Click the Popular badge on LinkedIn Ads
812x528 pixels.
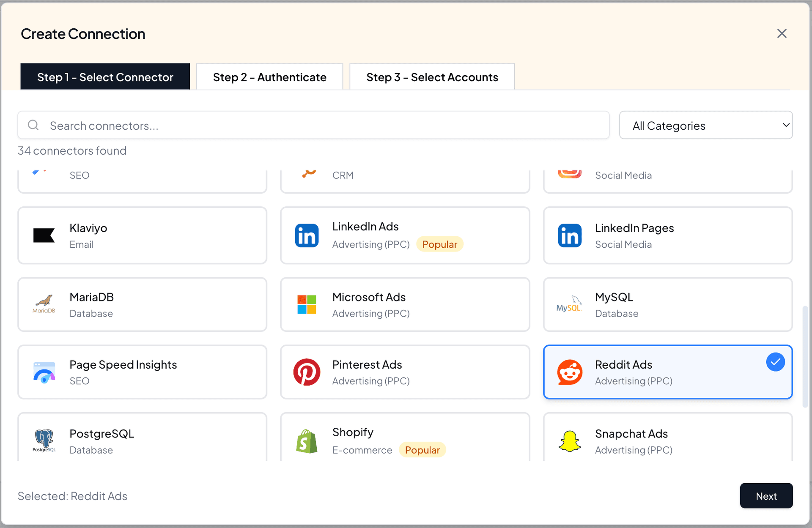tap(440, 244)
